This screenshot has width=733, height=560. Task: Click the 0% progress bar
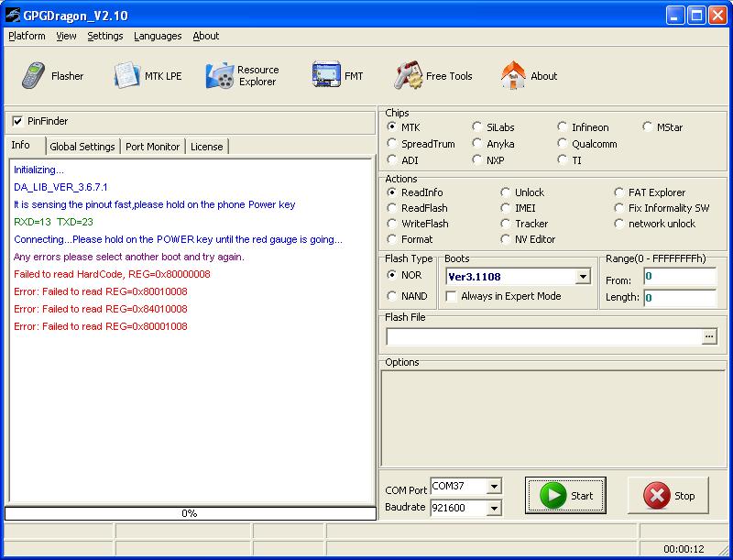click(x=191, y=513)
